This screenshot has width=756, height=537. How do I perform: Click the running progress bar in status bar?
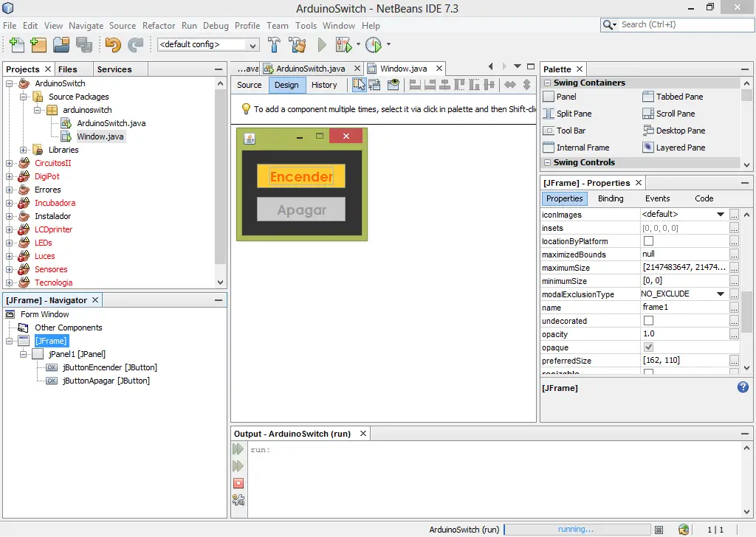[x=575, y=529]
